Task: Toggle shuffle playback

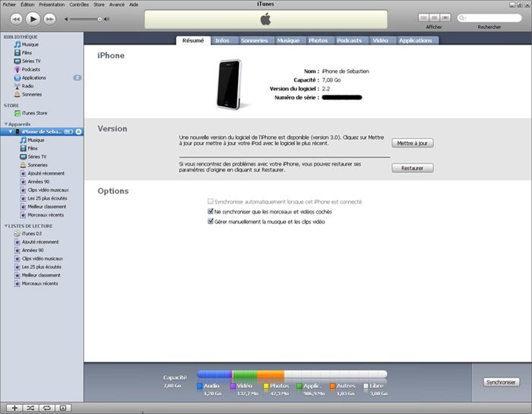Action: [x=30, y=408]
